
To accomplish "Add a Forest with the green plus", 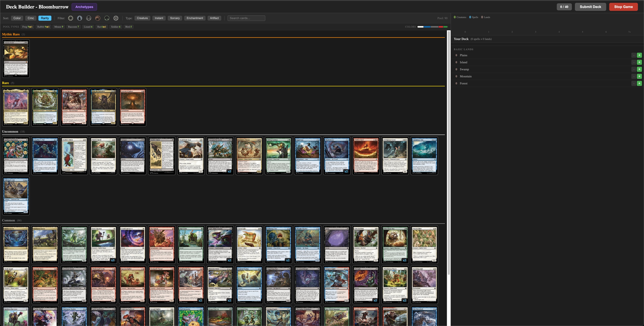I will click(639, 83).
